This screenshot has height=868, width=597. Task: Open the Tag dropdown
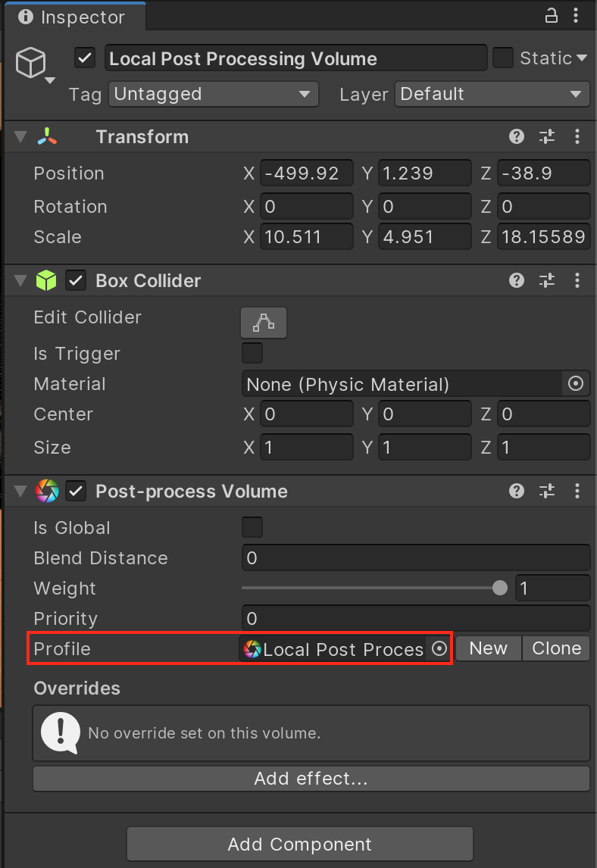(x=213, y=95)
